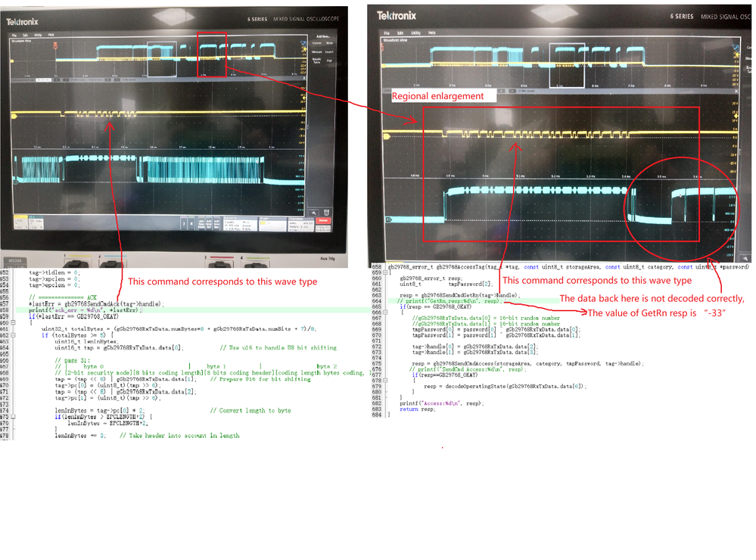Open Edit menu on right oscilloscope screen
756x560 pixels.
click(x=400, y=33)
